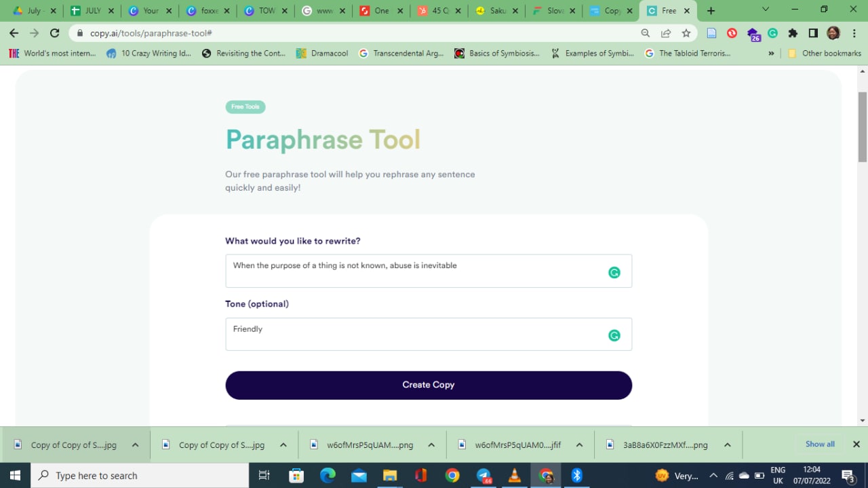868x488 pixels.
Task: Open Telegram from the taskbar
Action: coord(484,475)
